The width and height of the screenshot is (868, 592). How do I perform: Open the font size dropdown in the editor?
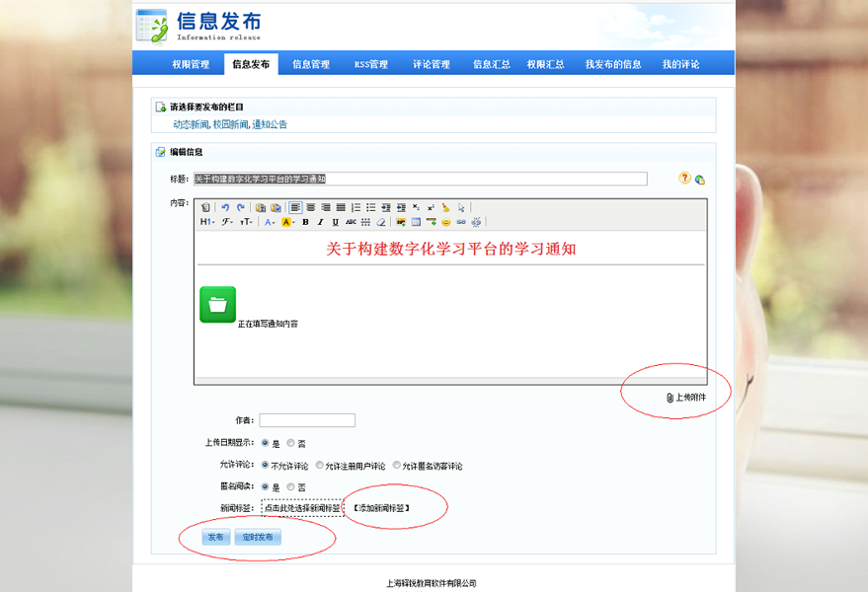click(x=247, y=223)
